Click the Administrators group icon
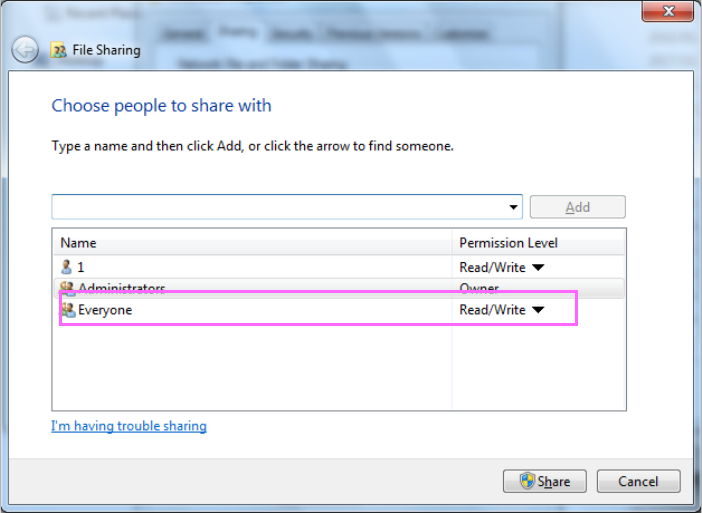Viewport: 702px width, 513px height. pos(67,288)
